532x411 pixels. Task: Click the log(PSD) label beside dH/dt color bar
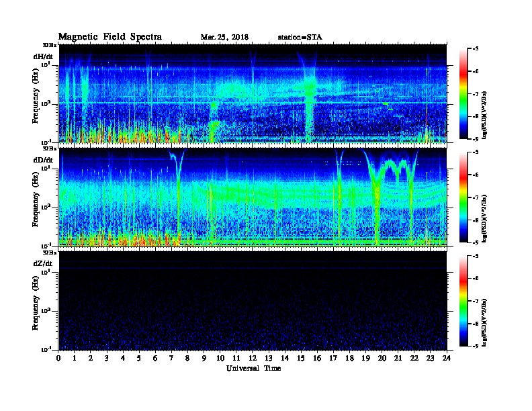484,116
